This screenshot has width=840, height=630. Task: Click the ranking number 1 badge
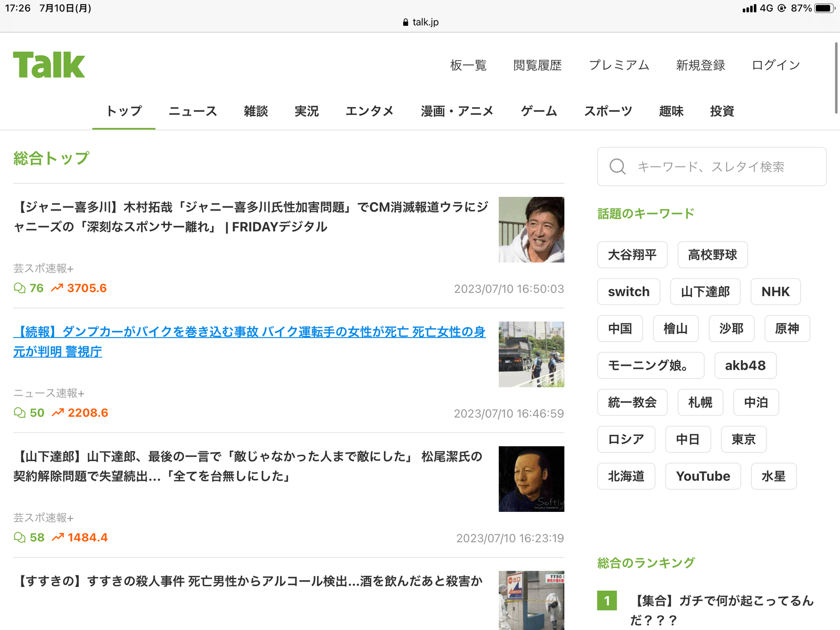607,601
